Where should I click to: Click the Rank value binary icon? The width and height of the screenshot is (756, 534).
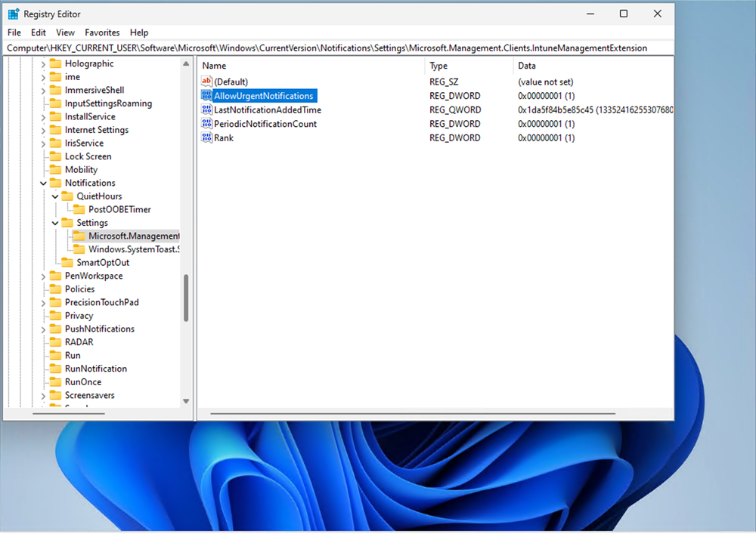coord(206,137)
